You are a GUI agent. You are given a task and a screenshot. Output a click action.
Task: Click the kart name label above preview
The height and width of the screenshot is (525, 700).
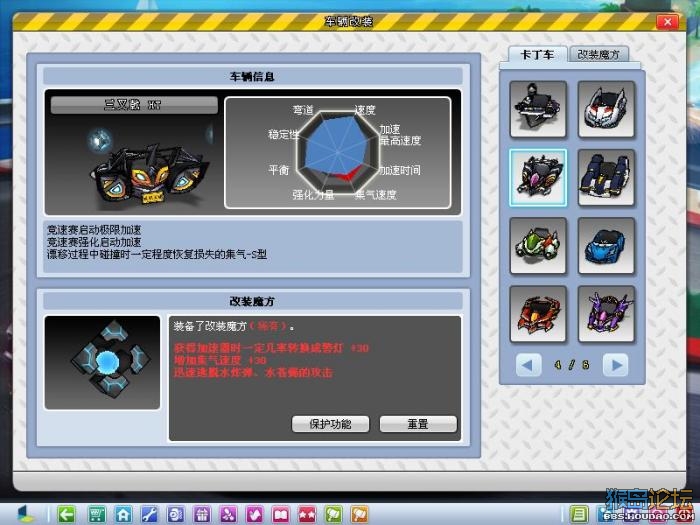[x=134, y=105]
